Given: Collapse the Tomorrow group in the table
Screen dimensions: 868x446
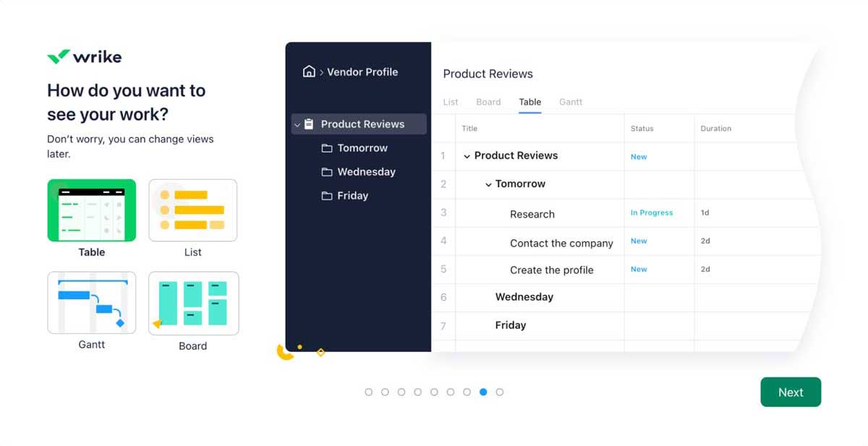Looking at the screenshot, I should click(x=489, y=184).
